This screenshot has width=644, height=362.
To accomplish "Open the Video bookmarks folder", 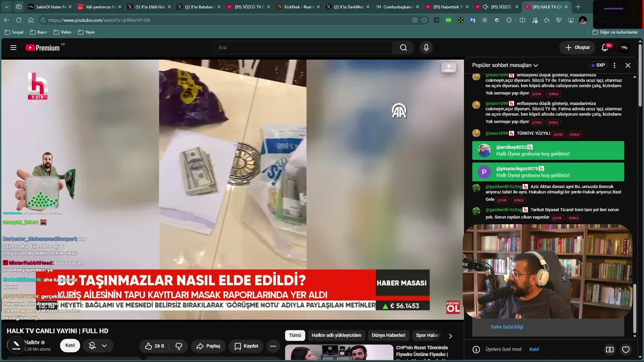I will [62, 32].
